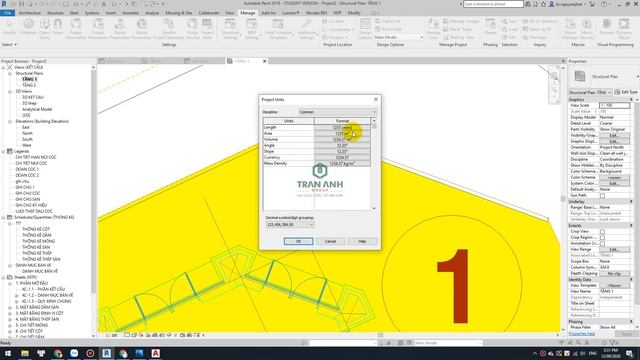
Task: Open Decimal symbol/digit grouping dropdown
Action: click(x=290, y=224)
